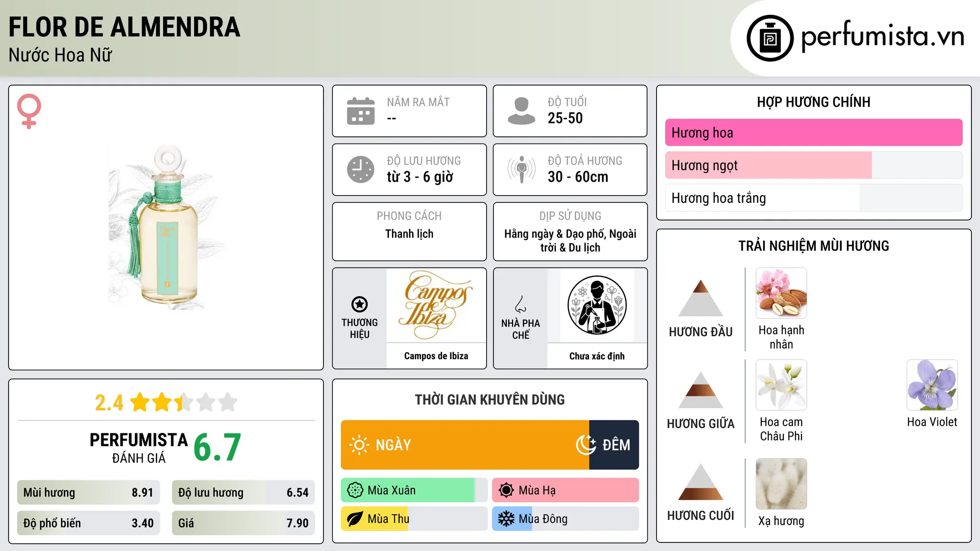
Task: Click the dark ĐÊM night segment
Action: click(614, 445)
